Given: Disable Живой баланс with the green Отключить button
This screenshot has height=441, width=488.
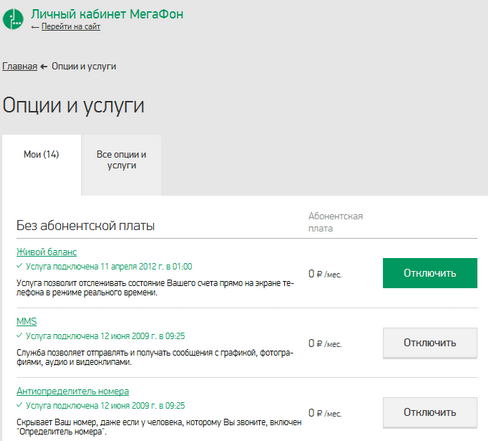Looking at the screenshot, I should (x=430, y=273).
